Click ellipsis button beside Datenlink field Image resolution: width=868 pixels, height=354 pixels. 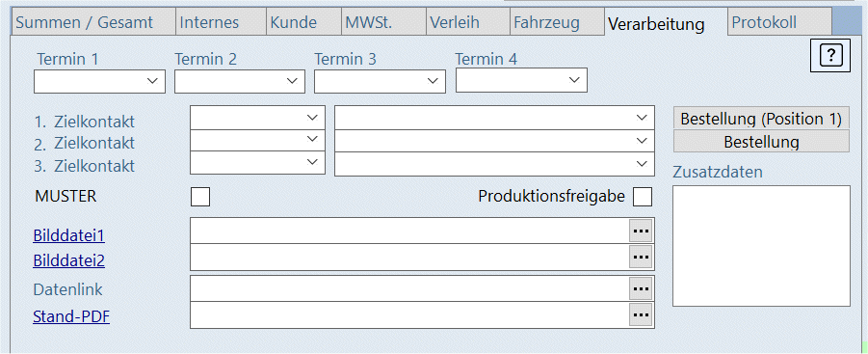(x=641, y=288)
